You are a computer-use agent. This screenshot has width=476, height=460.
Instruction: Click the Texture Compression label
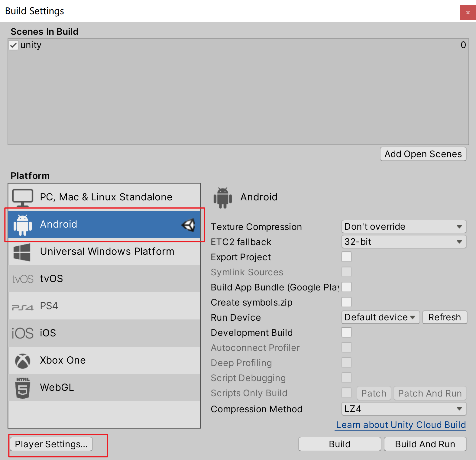point(256,227)
